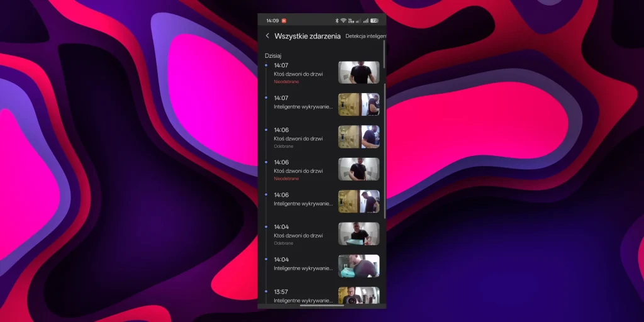Open thumbnail of 14:06 Odebrane doorbell event

tap(359, 136)
